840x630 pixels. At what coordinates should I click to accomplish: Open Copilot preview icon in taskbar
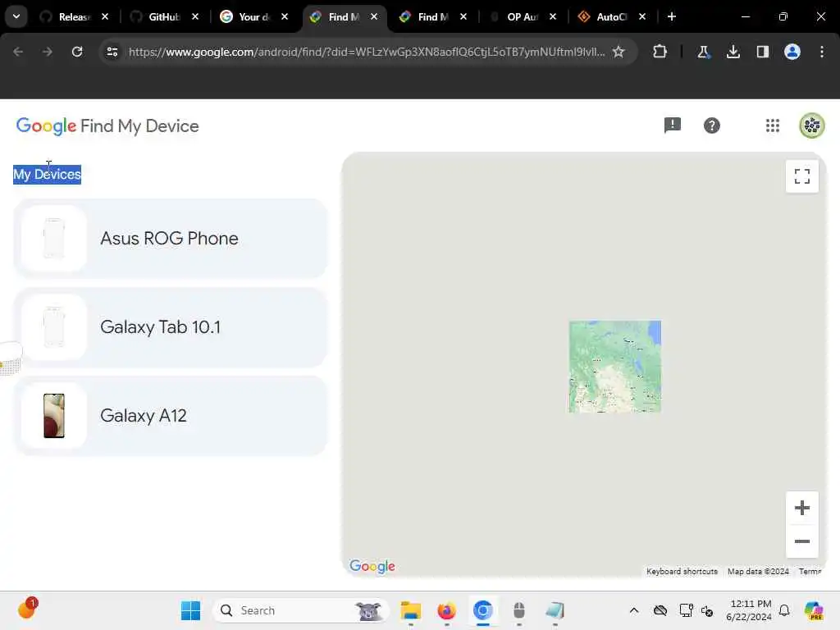coord(813,610)
